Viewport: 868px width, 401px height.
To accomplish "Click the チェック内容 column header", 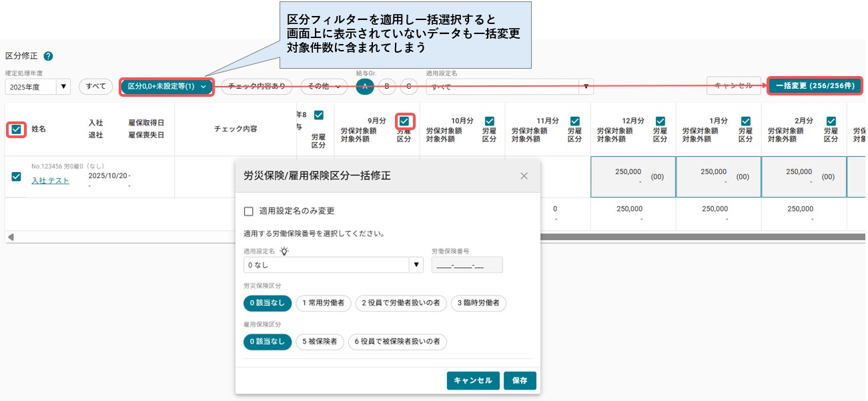I will [236, 129].
